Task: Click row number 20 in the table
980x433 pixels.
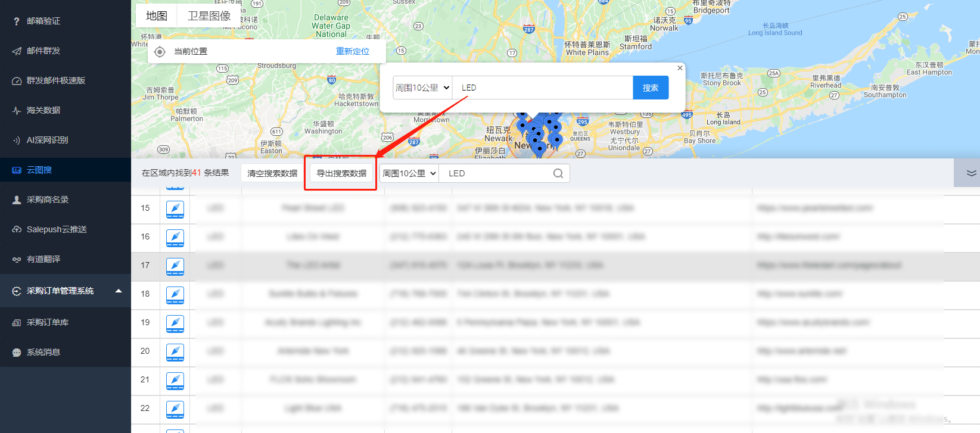Action: [x=145, y=351]
